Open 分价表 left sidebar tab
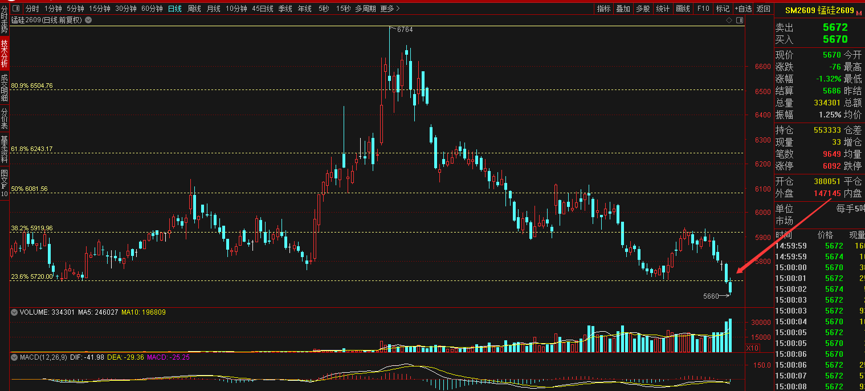This screenshot has height=391, width=865. (4, 119)
